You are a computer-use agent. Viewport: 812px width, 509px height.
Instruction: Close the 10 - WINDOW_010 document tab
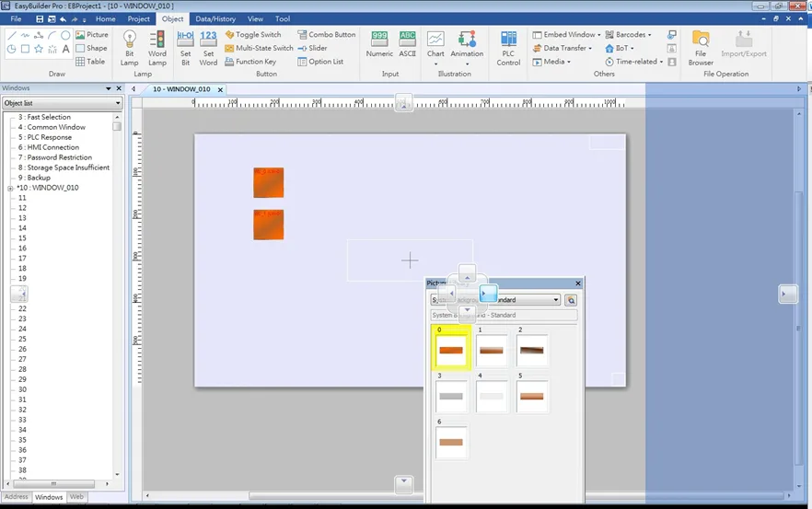click(x=220, y=89)
